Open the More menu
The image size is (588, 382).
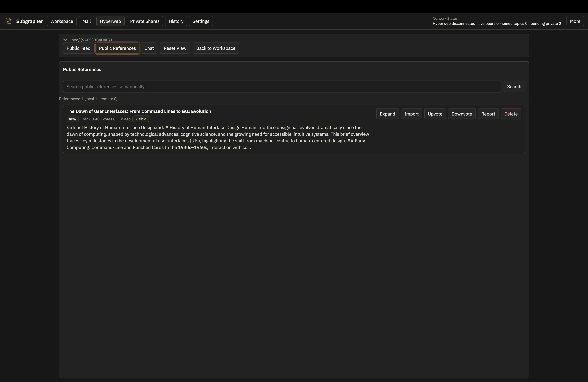[575, 21]
